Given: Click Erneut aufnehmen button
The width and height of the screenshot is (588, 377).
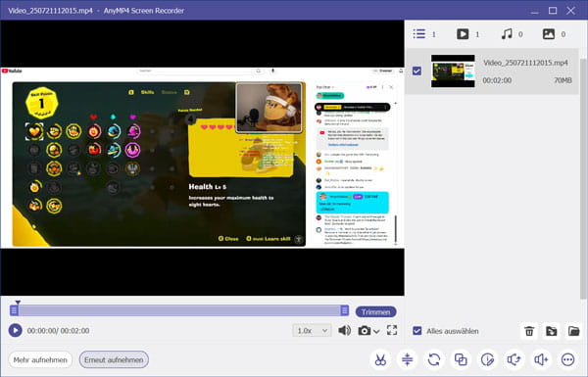Looking at the screenshot, I should pos(114,359).
